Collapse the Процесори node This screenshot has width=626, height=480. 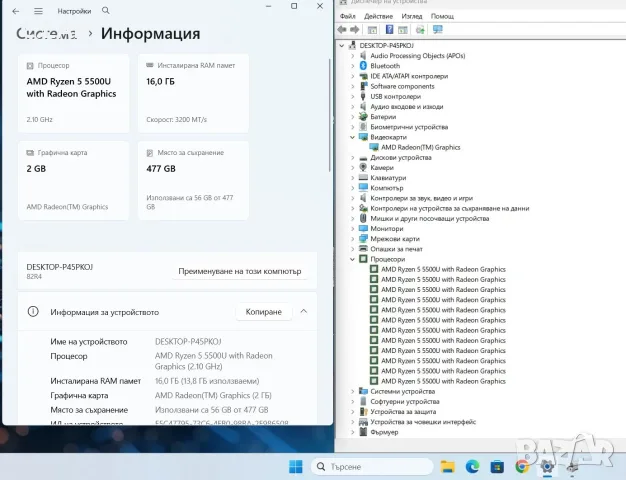(353, 259)
